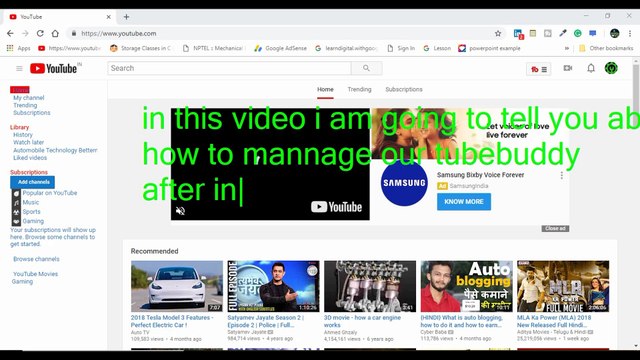Click Browse channels link

click(36, 259)
